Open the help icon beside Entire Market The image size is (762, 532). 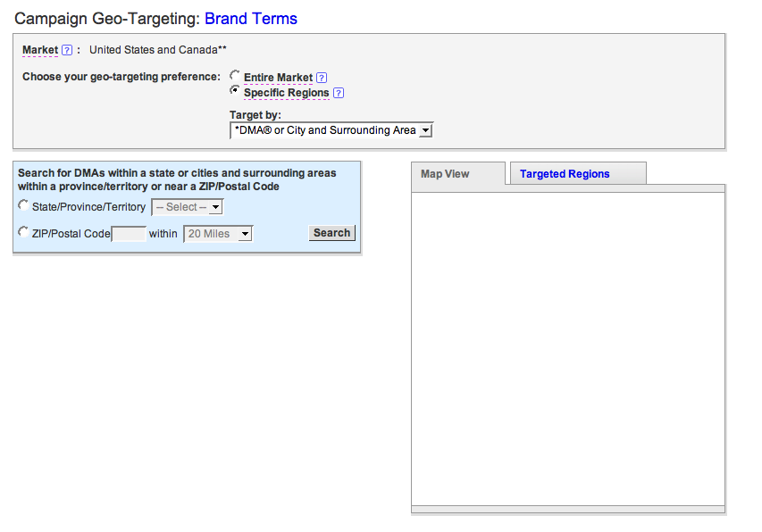pyautogui.click(x=322, y=78)
